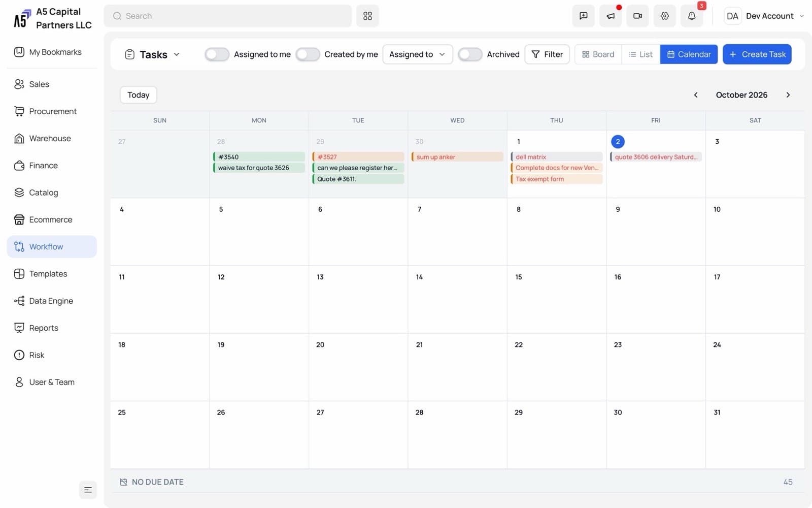Go to previous month arrow

[x=696, y=95]
